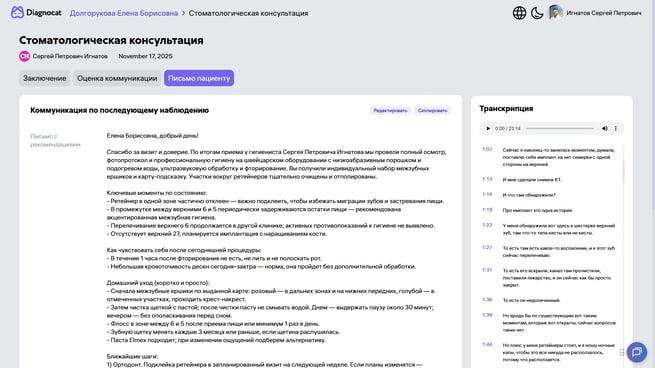Click transcript line И что там обнаружили?
The width and height of the screenshot is (655, 368).
pyautogui.click(x=529, y=195)
